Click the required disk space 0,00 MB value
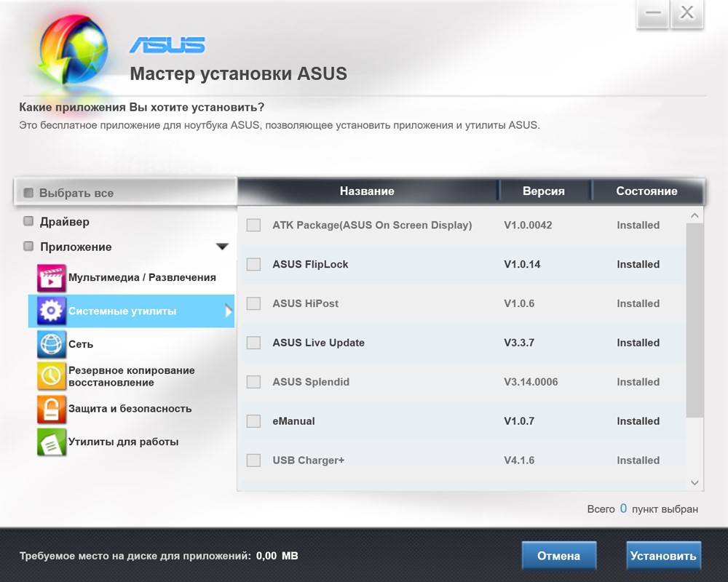Viewport: 728px width, 582px height. pos(277,556)
